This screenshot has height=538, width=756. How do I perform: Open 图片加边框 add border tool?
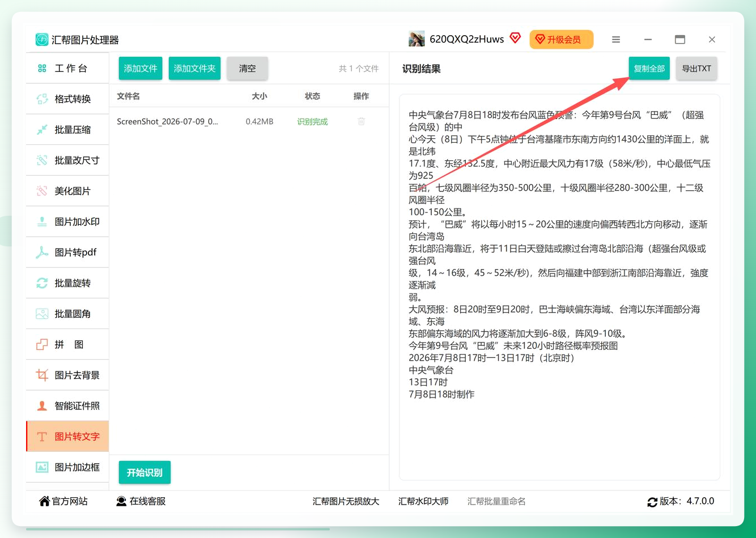coord(67,467)
